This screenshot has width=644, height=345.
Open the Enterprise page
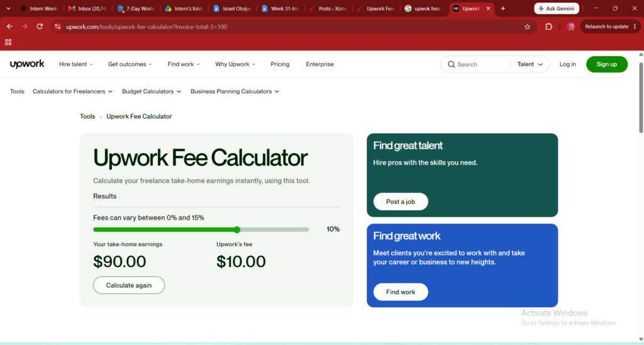click(x=319, y=64)
